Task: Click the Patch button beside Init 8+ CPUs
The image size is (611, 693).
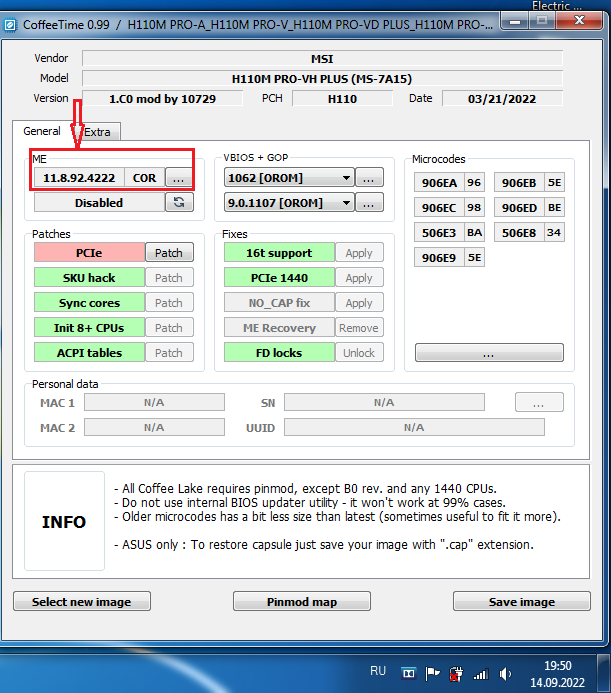Action: (x=169, y=328)
